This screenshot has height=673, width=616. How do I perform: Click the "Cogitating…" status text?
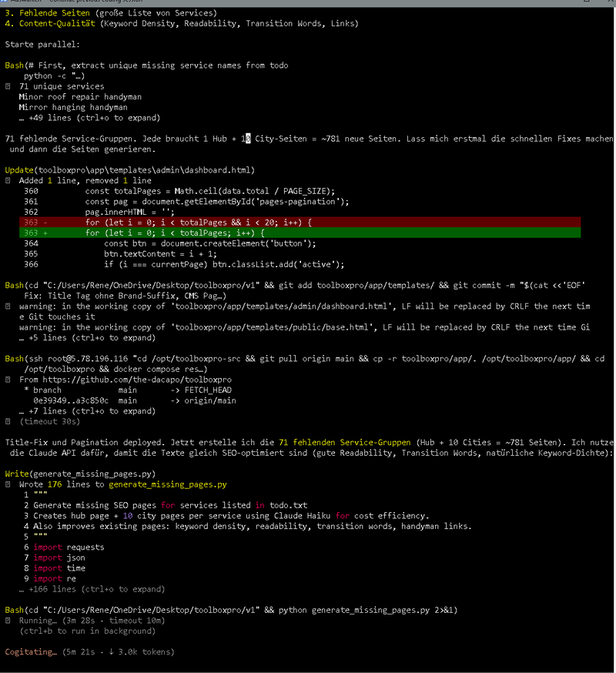31,652
